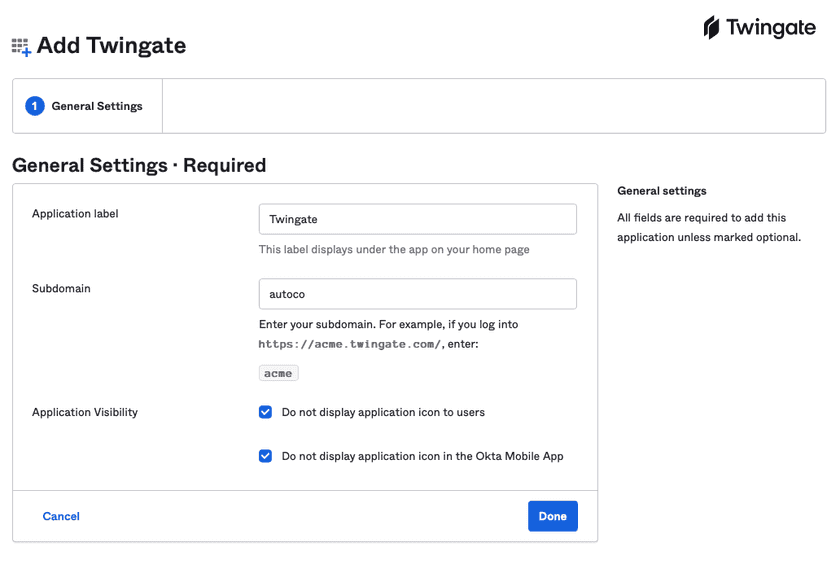The height and width of the screenshot is (561, 840).
Task: Click the add-application grid icon beside the title
Action: 21,46
